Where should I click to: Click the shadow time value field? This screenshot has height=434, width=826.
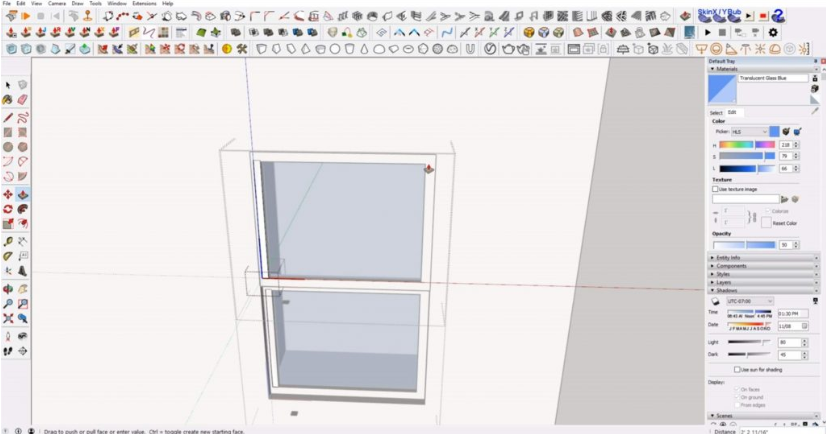click(793, 313)
